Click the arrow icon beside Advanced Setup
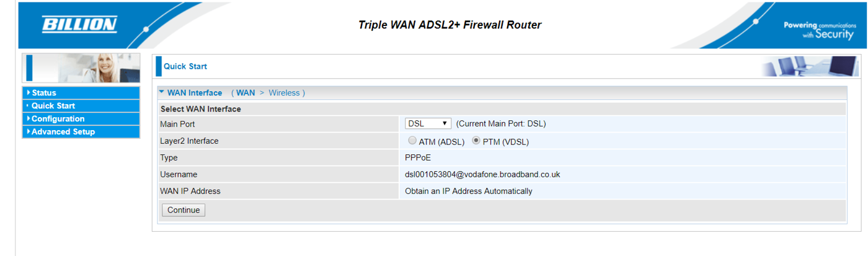868x256 pixels. click(29, 131)
